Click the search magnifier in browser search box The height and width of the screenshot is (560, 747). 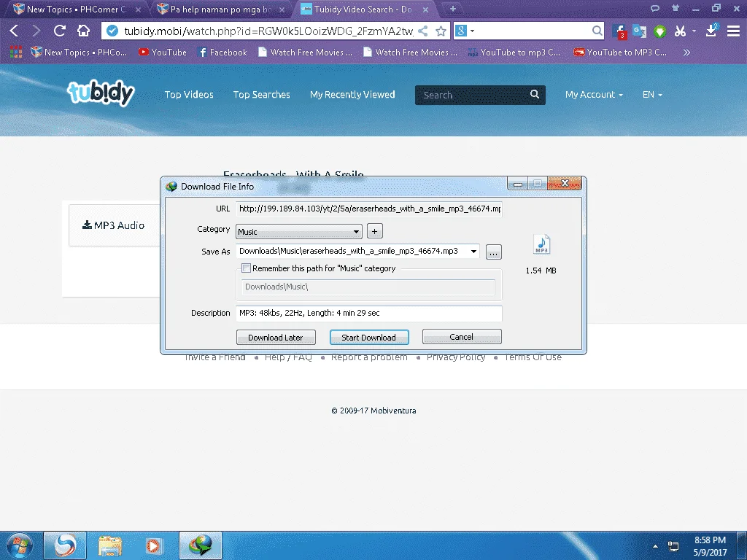[597, 31]
